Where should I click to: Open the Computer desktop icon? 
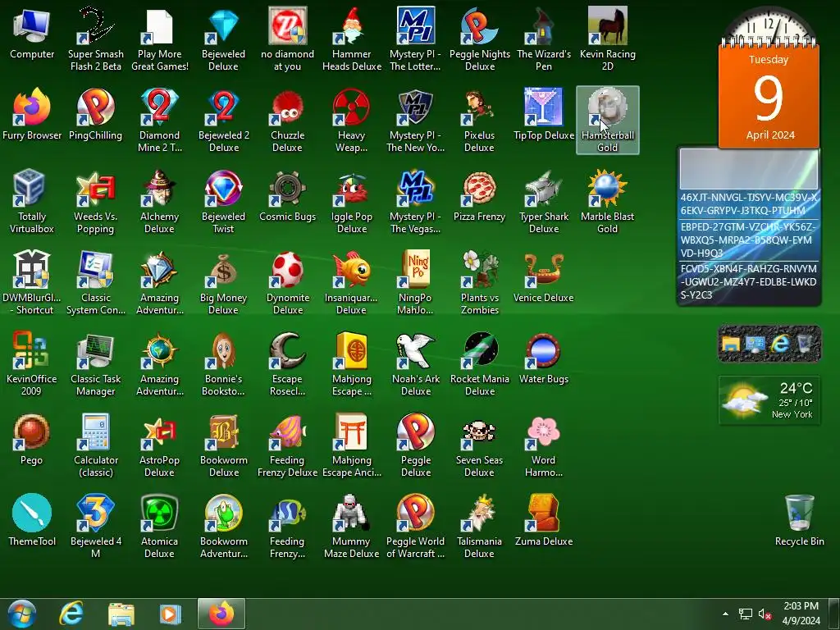pos(32,33)
